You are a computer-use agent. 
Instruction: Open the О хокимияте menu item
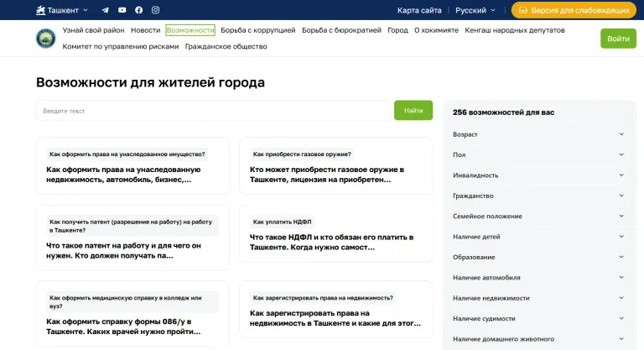436,30
